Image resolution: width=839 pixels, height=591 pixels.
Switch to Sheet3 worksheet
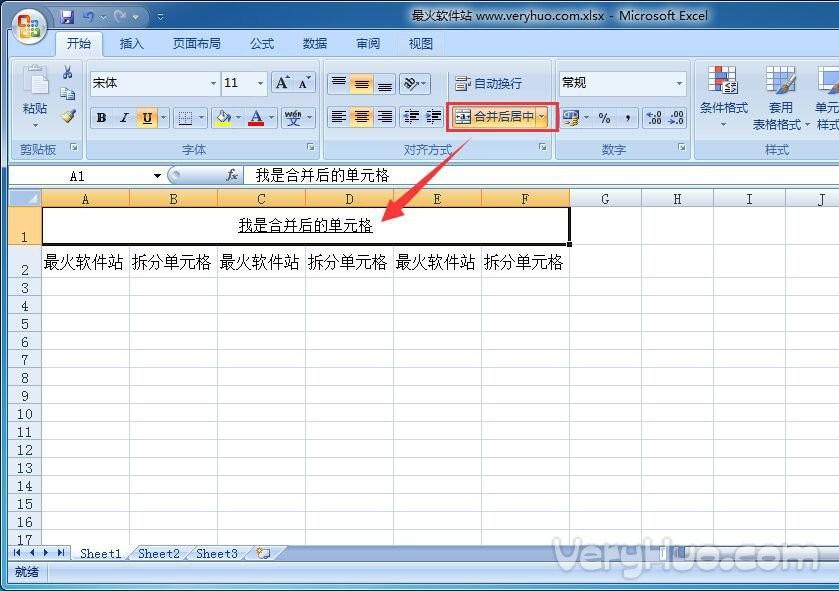[217, 554]
